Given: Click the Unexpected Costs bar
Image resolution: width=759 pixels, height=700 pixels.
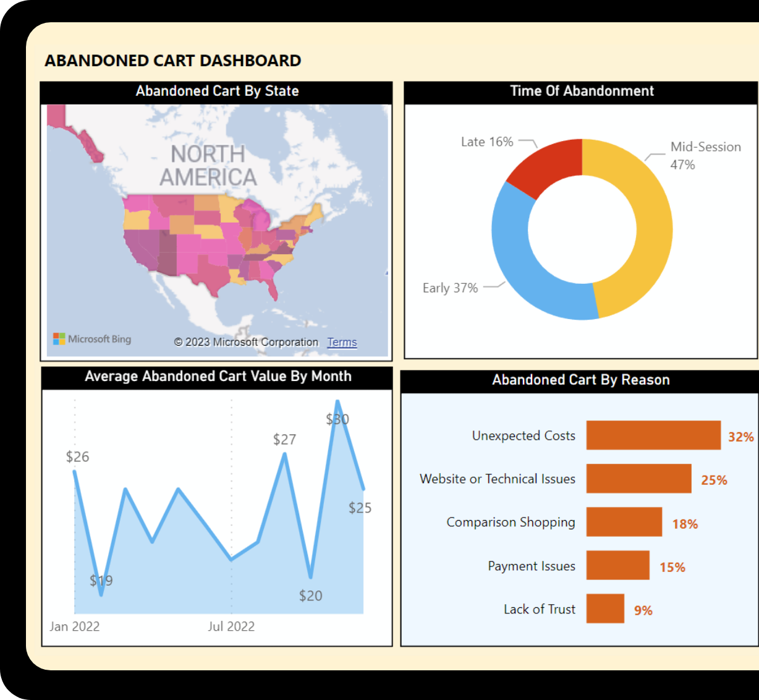Looking at the screenshot, I should coord(653,435).
